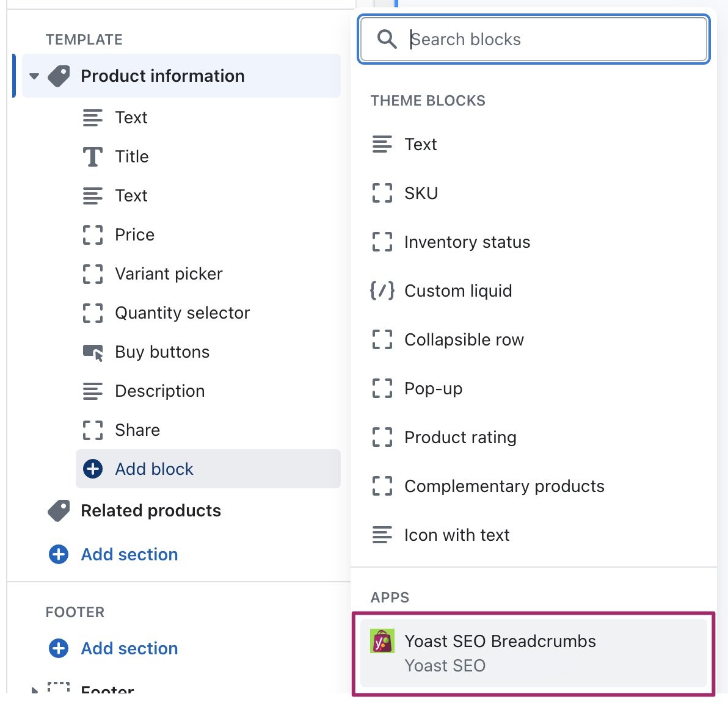Viewport: 728px width, 705px height.
Task: Collapse the Product information section
Action: pyautogui.click(x=34, y=76)
